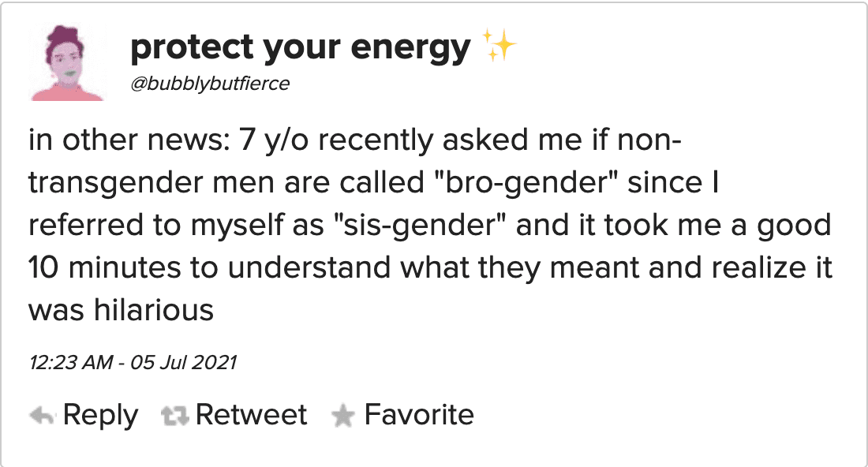Click the retweet arrows icon
The image size is (868, 467).
click(175, 416)
